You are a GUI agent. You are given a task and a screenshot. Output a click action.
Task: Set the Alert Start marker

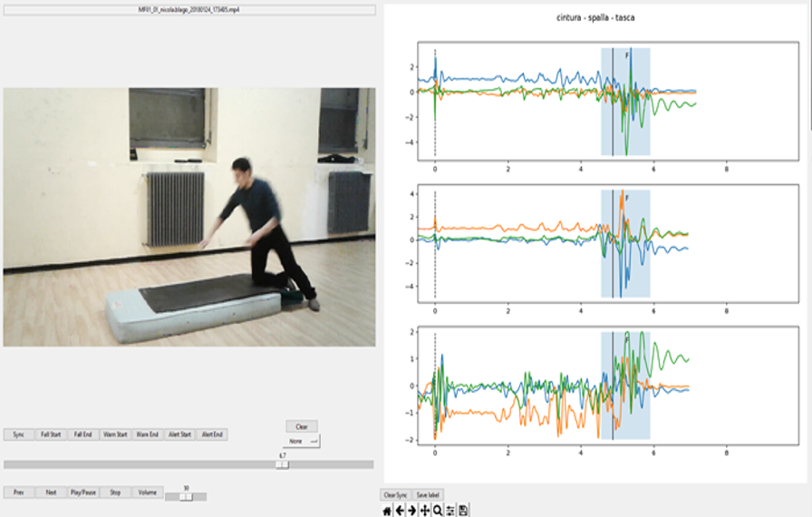pos(179,434)
